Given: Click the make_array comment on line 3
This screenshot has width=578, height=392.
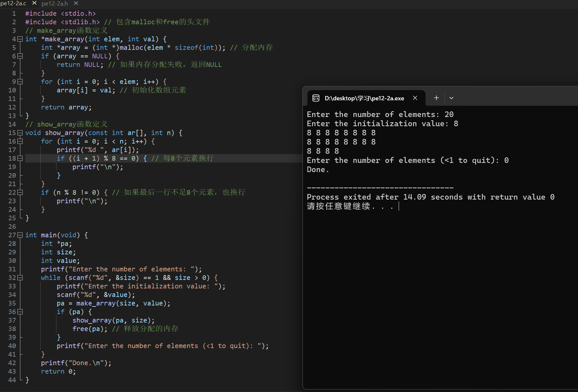Looking at the screenshot, I should click(67, 30).
